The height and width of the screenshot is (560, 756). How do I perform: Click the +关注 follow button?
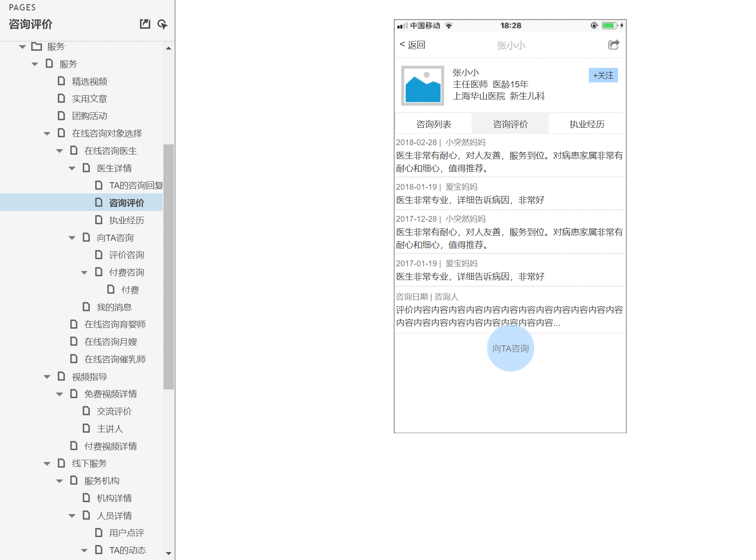tap(603, 75)
